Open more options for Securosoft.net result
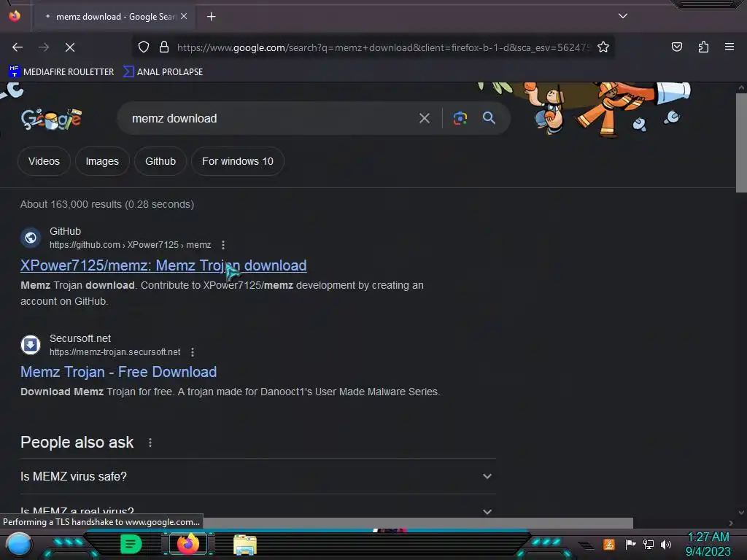The width and height of the screenshot is (747, 560). (x=193, y=352)
